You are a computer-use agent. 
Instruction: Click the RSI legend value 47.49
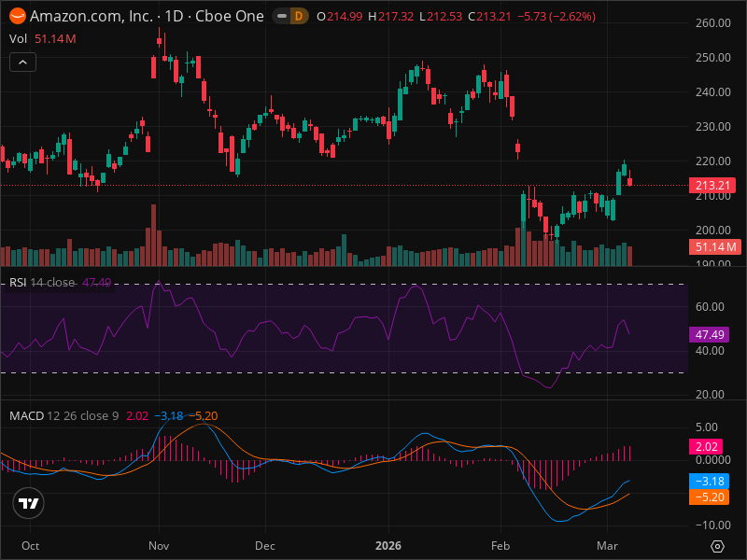coord(97,283)
